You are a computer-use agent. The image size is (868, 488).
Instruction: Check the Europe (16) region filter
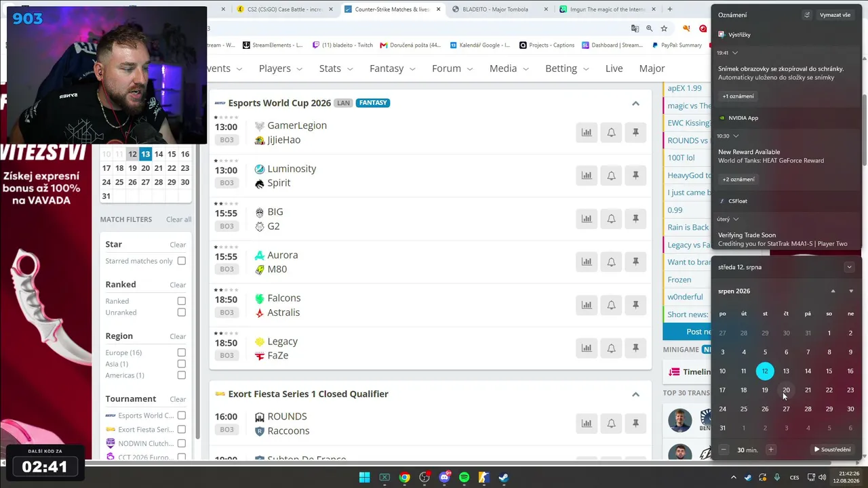point(182,352)
